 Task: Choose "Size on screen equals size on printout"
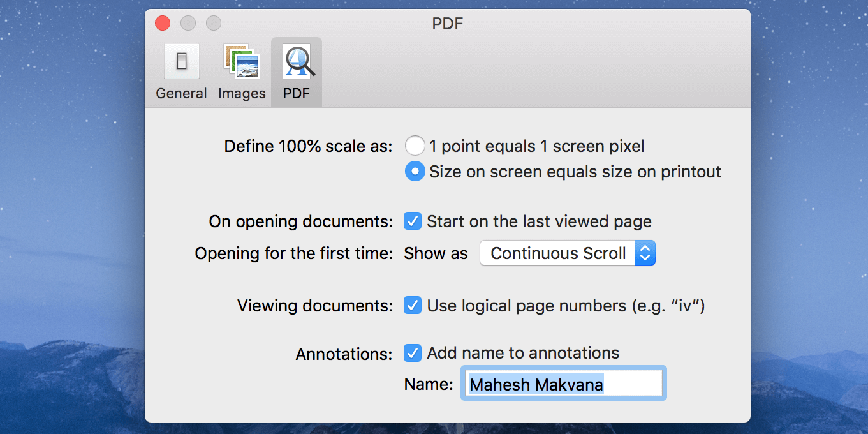pos(415,172)
